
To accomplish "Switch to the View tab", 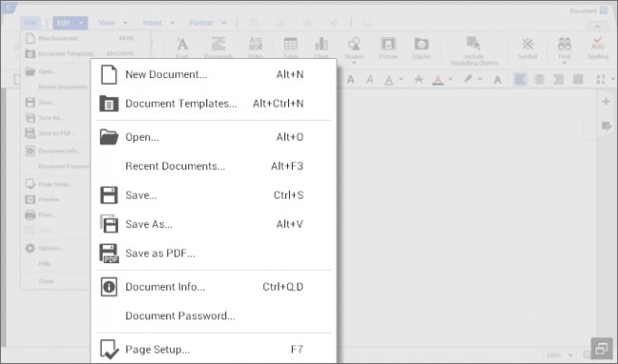I will (106, 23).
